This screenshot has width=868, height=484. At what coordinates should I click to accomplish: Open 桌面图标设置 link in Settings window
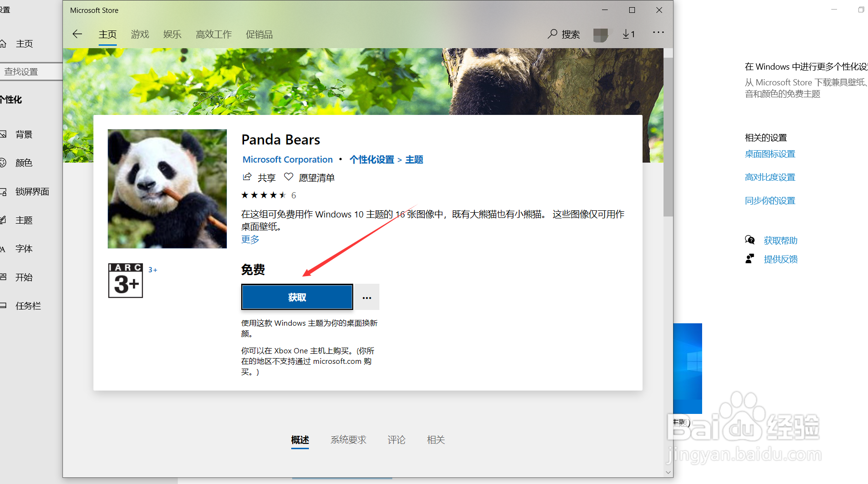point(770,154)
